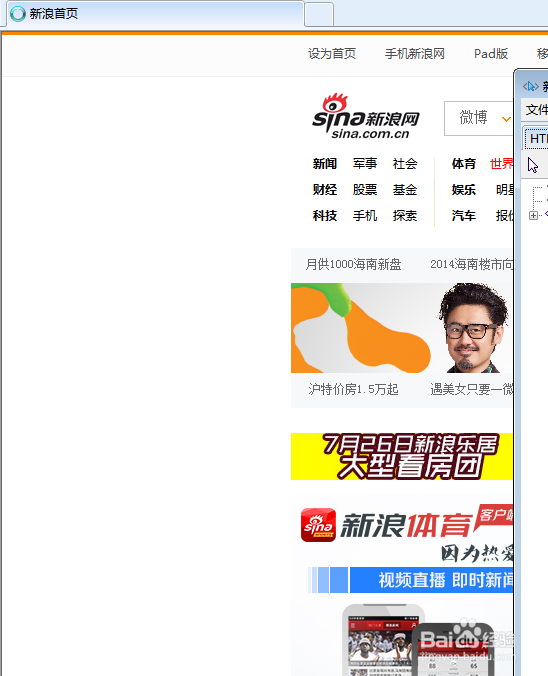Click the 2014海南楼市 ad link

pyautogui.click(x=471, y=264)
